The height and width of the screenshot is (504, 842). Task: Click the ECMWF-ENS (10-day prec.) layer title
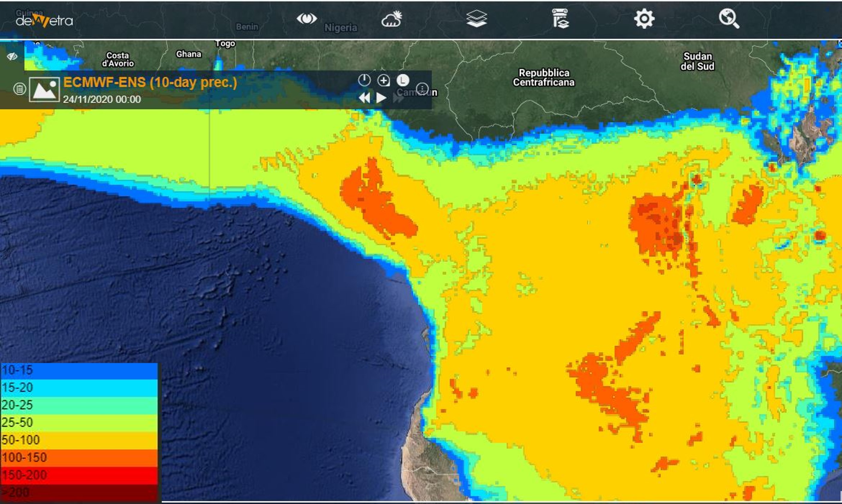coord(150,83)
